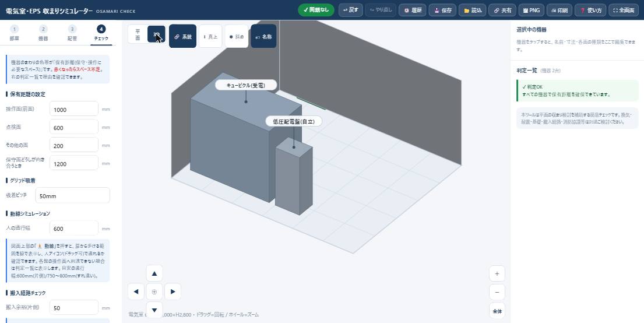Zoom in with the plus button
The width and height of the screenshot is (644, 323).
tap(497, 273)
